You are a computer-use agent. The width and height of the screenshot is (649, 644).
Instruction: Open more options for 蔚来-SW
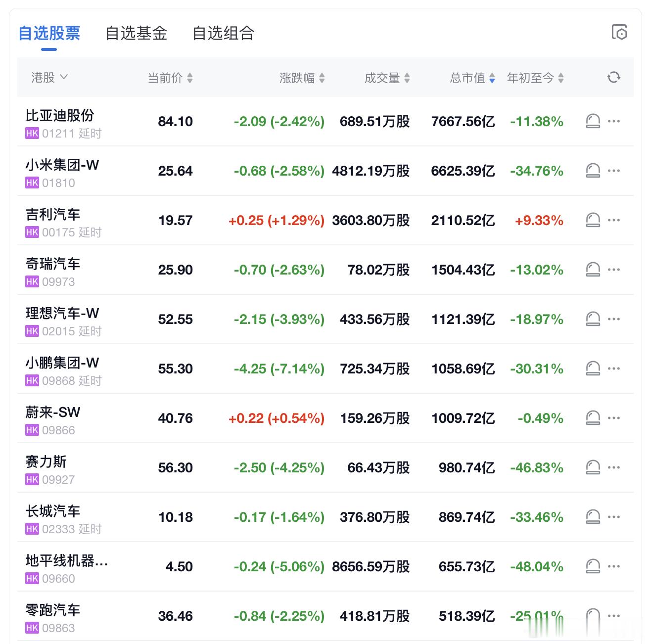point(614,418)
